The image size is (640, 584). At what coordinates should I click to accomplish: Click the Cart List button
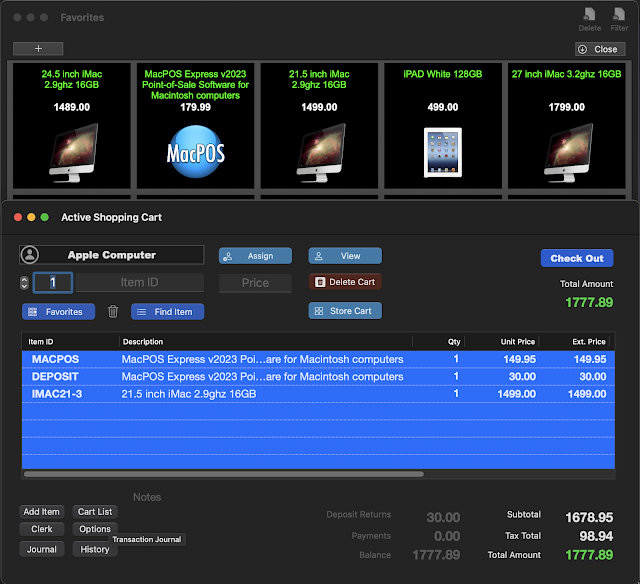point(95,512)
